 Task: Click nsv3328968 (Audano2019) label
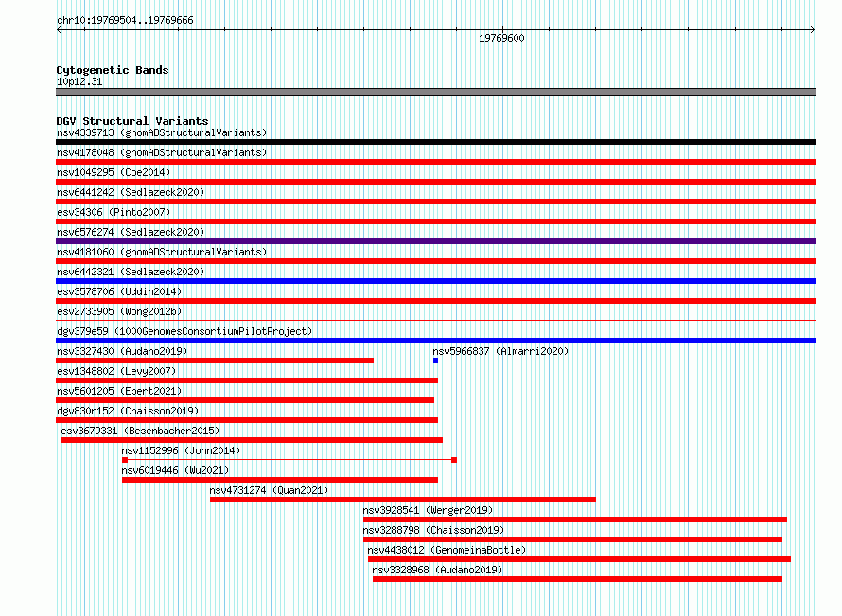pos(437,570)
